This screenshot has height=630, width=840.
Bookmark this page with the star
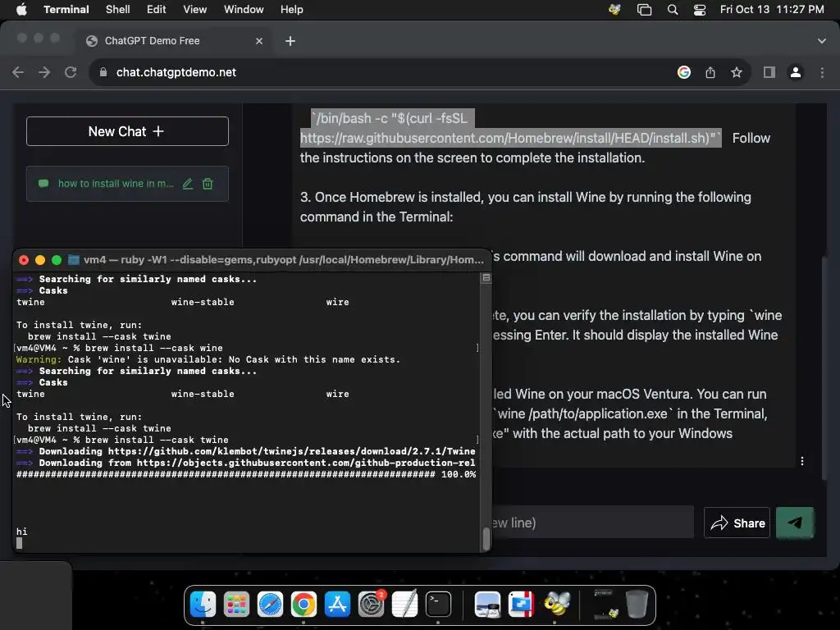click(737, 72)
